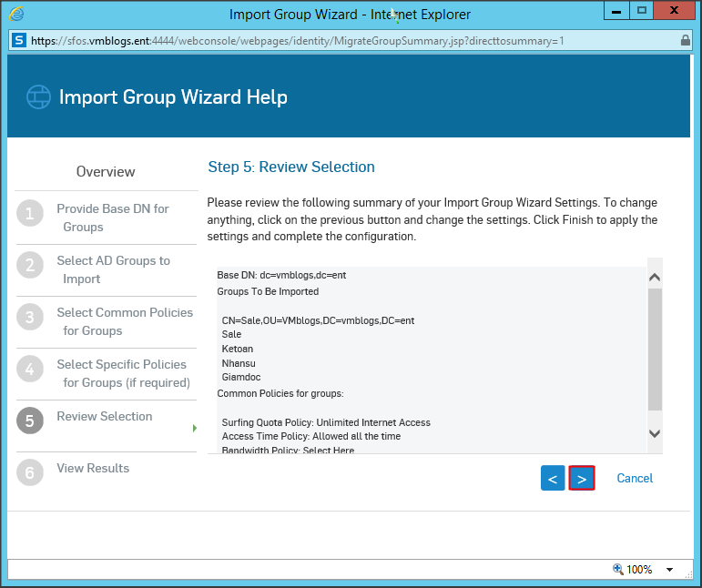Click the Internet Explorer icon in title bar
Image resolution: width=702 pixels, height=588 pixels.
pos(16,14)
